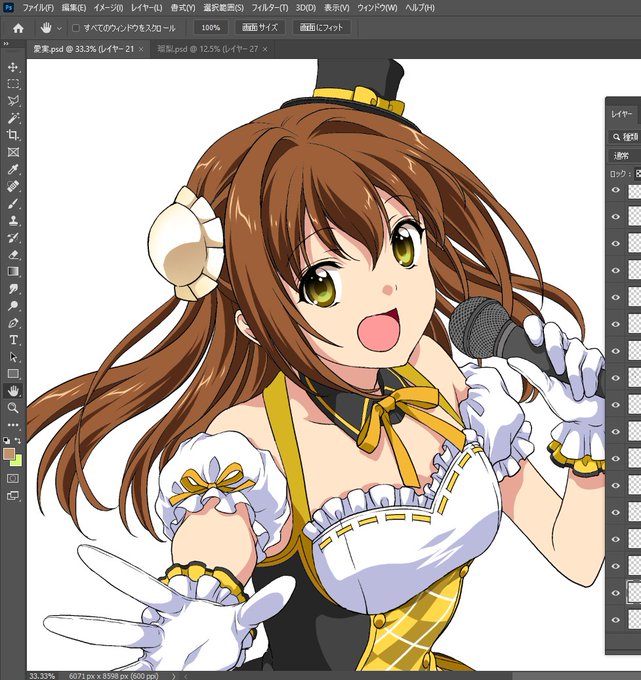Open the フィルター(T) menu
641x680 pixels.
click(x=270, y=8)
